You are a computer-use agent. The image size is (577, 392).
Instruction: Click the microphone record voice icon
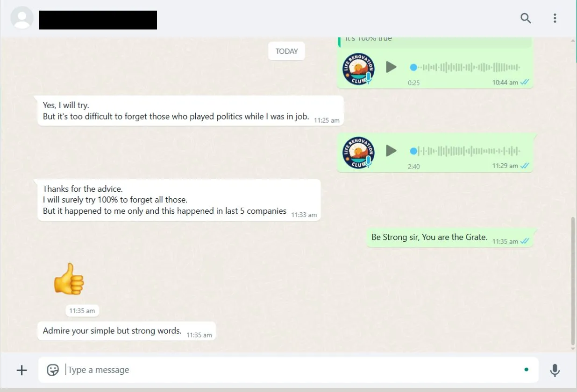click(555, 370)
